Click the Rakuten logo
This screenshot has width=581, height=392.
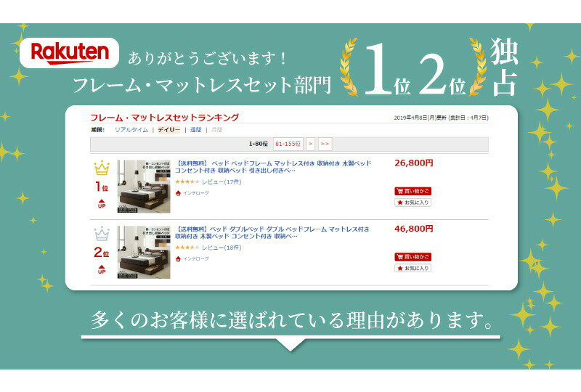coord(69,53)
